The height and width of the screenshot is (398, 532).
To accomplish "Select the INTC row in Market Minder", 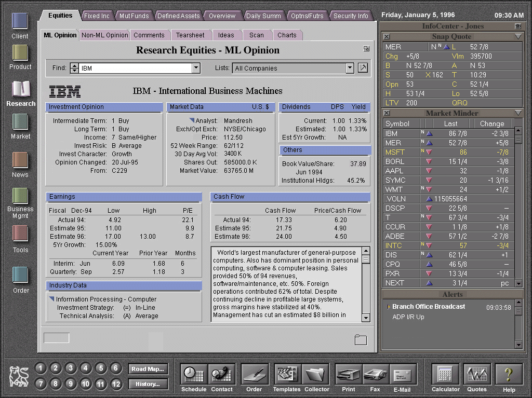I will click(x=449, y=245).
